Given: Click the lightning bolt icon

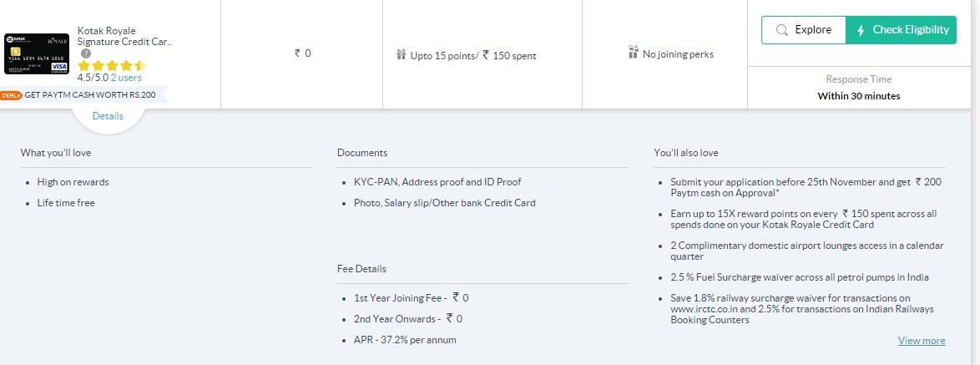Looking at the screenshot, I should click(x=860, y=30).
